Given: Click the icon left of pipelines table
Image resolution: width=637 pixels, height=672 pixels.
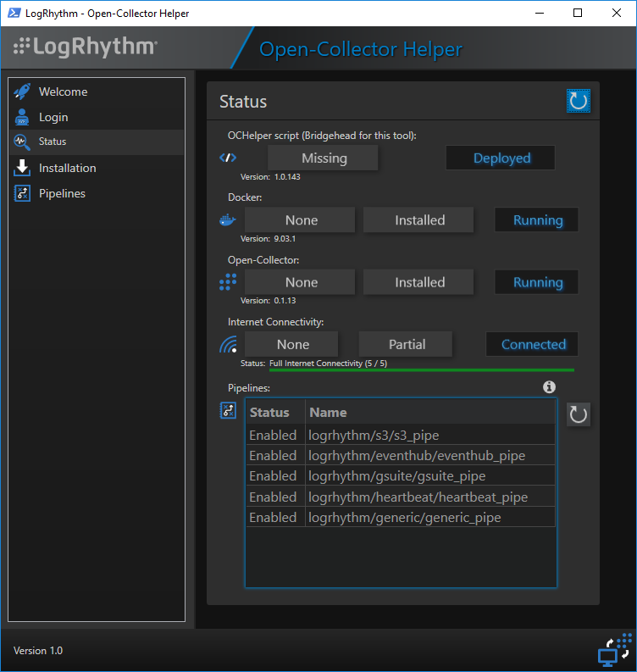Looking at the screenshot, I should pyautogui.click(x=228, y=410).
